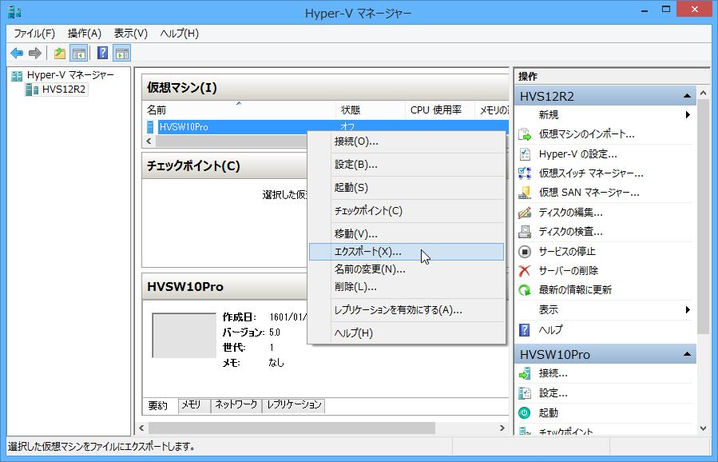Image resolution: width=718 pixels, height=462 pixels.
Task: Open the ファイル(F) menu
Action: click(x=34, y=33)
